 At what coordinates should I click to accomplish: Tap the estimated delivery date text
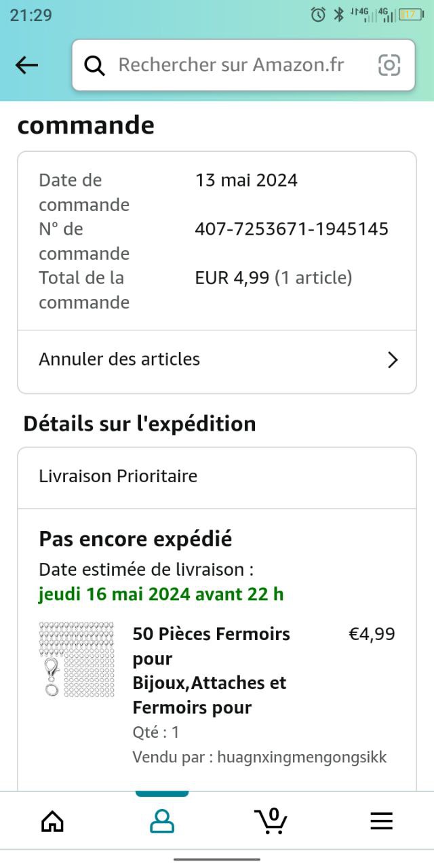click(x=161, y=594)
